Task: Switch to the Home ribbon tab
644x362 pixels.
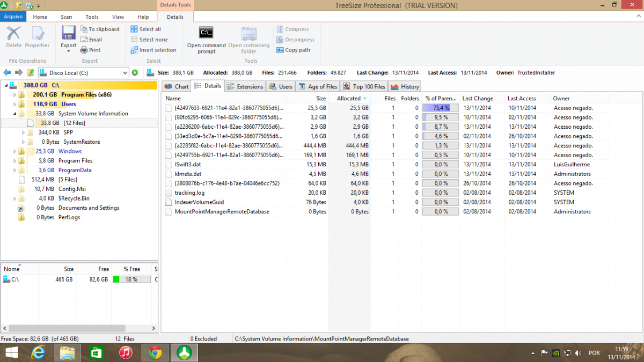Action: pos(40,17)
